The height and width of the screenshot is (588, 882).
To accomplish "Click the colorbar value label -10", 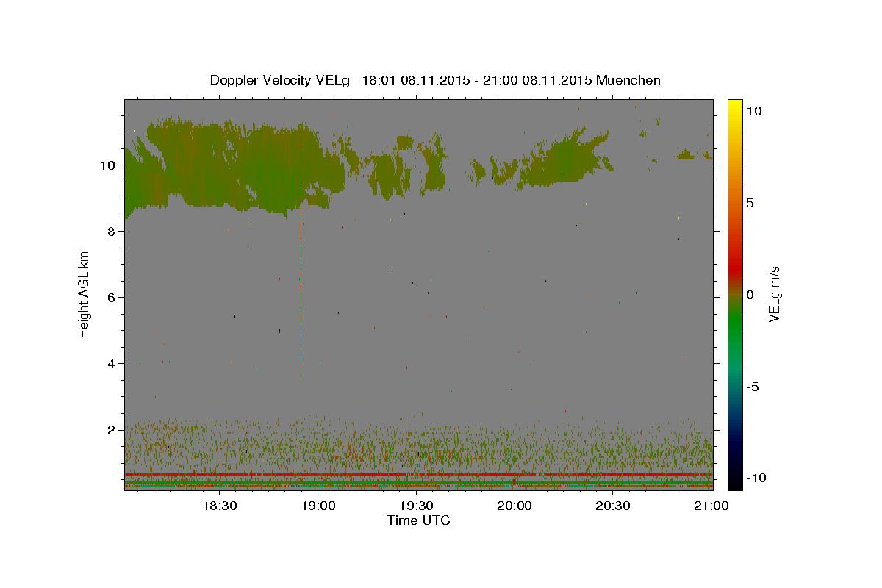I will 756,478.
